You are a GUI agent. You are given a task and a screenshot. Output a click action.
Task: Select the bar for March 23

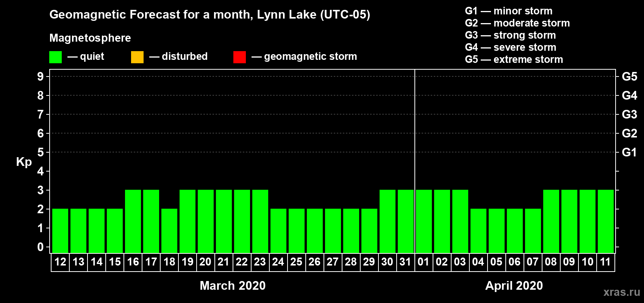click(x=260, y=221)
